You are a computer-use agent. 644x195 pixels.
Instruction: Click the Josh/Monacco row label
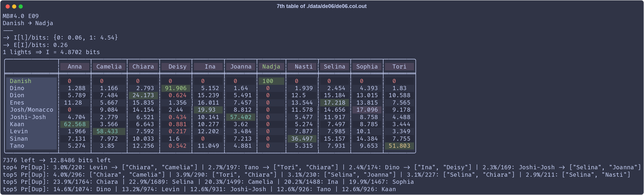[x=31, y=110]
